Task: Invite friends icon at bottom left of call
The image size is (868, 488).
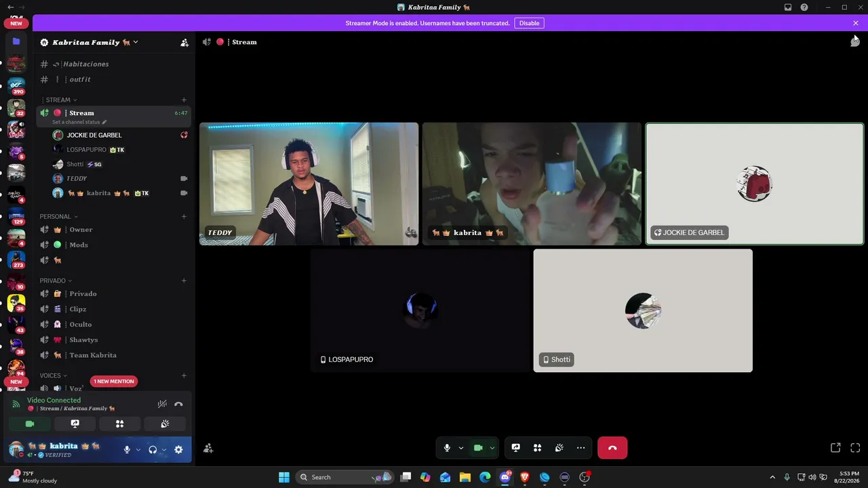Action: click(208, 448)
